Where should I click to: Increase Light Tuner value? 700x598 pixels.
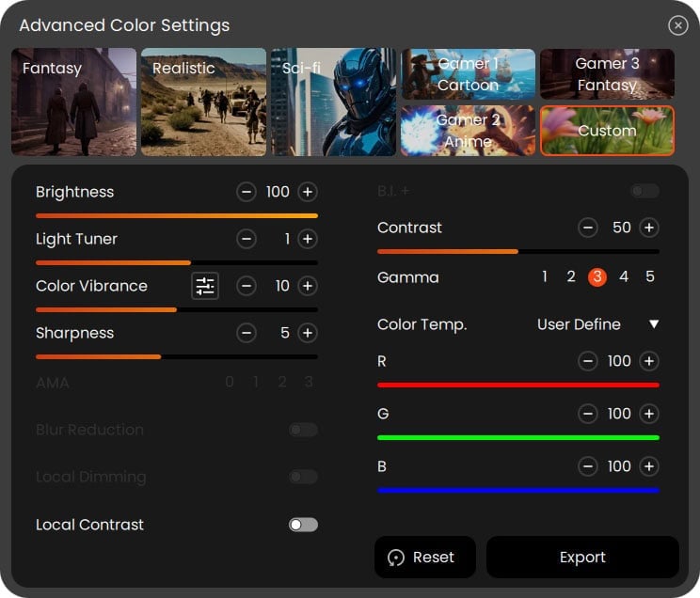click(x=308, y=239)
